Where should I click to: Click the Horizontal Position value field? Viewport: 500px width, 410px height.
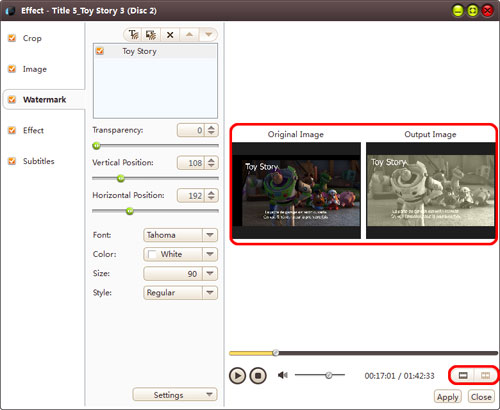(191, 195)
